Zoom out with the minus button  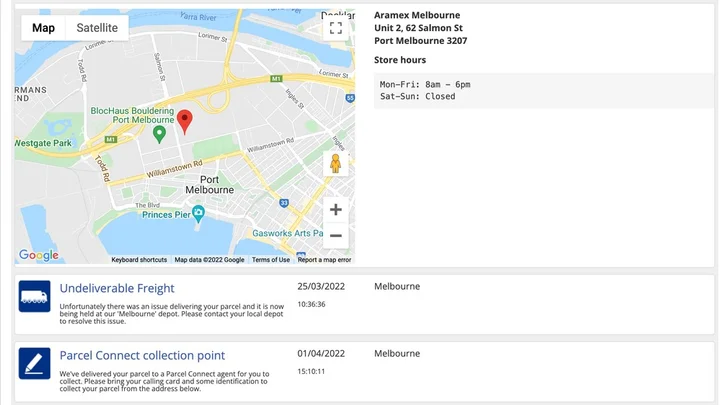click(x=336, y=236)
